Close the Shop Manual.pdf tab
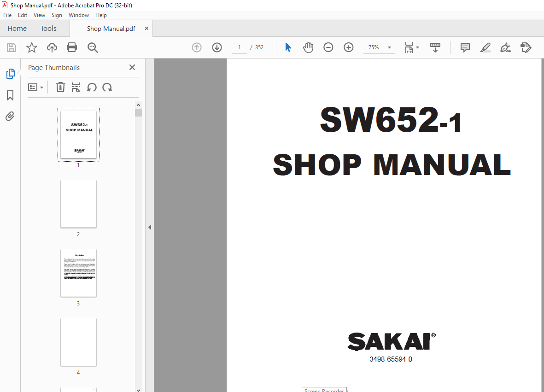Viewport: 544px width, 392px height. pos(146,29)
